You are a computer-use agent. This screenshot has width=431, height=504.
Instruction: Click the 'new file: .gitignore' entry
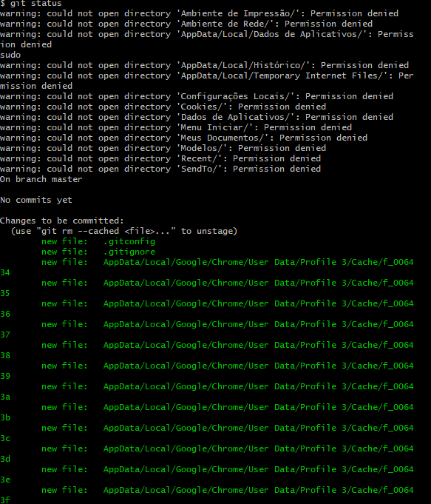[x=98, y=252]
